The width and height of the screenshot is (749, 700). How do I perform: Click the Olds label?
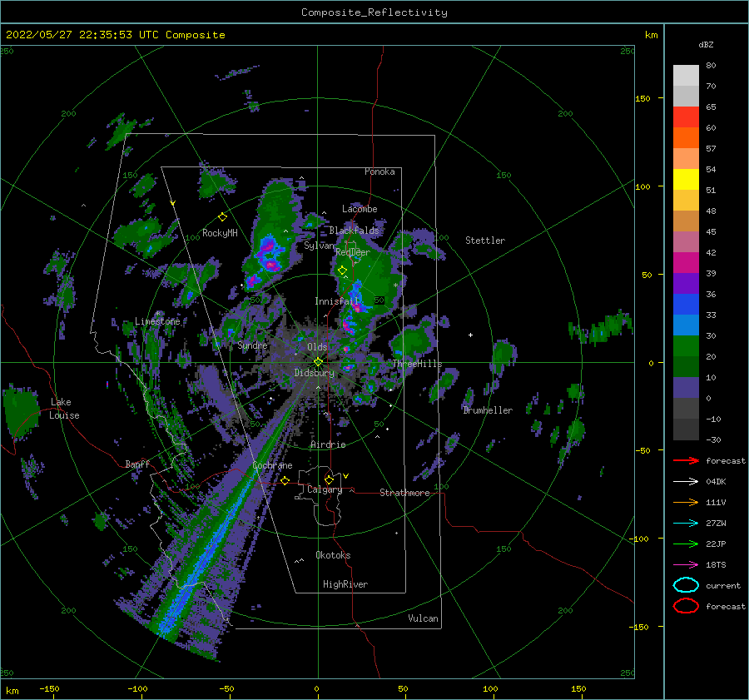(x=317, y=347)
